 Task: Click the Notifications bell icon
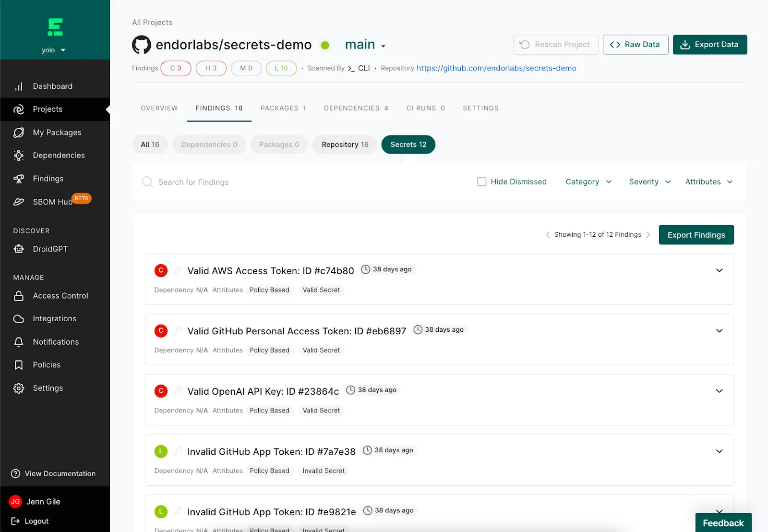click(19, 342)
